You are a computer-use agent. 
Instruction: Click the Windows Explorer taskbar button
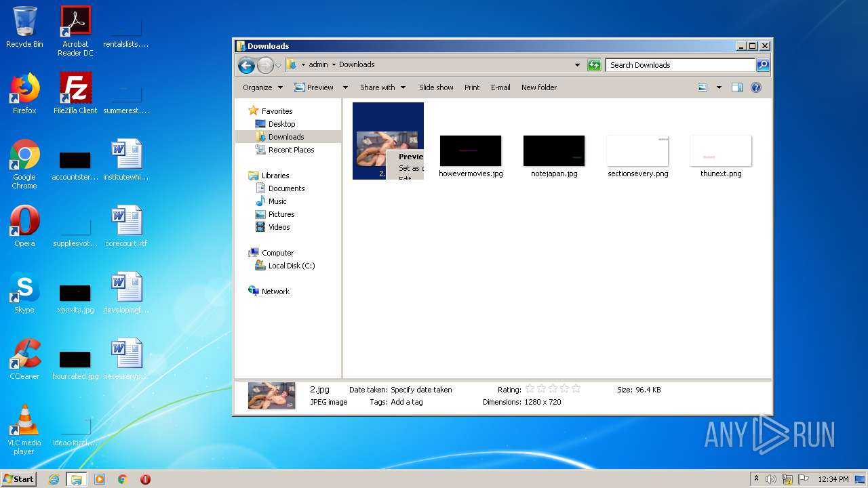(76, 479)
